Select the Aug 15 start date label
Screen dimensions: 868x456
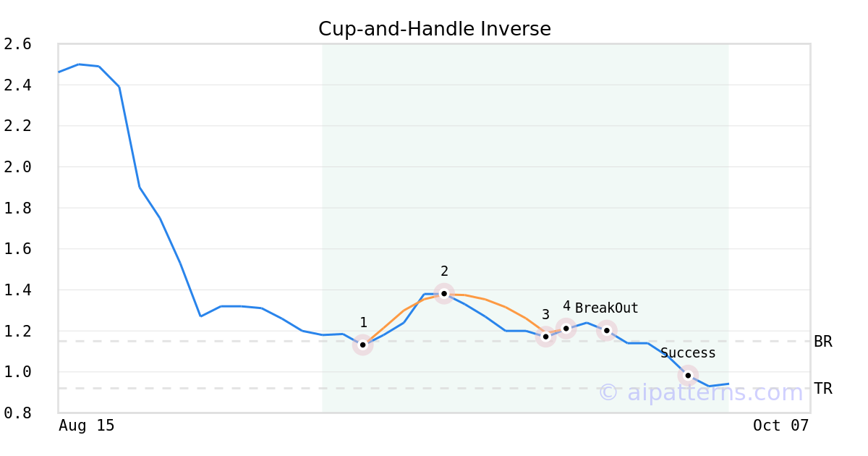click(x=86, y=426)
